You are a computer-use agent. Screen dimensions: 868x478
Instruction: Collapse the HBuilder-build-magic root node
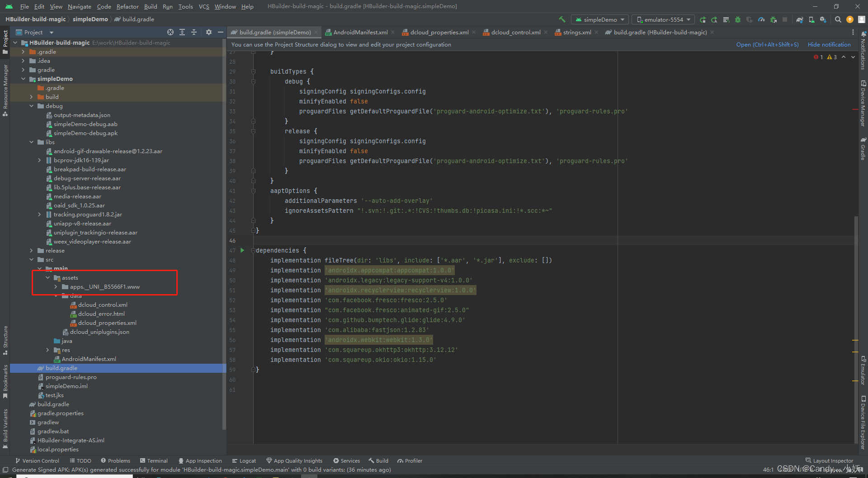point(15,42)
